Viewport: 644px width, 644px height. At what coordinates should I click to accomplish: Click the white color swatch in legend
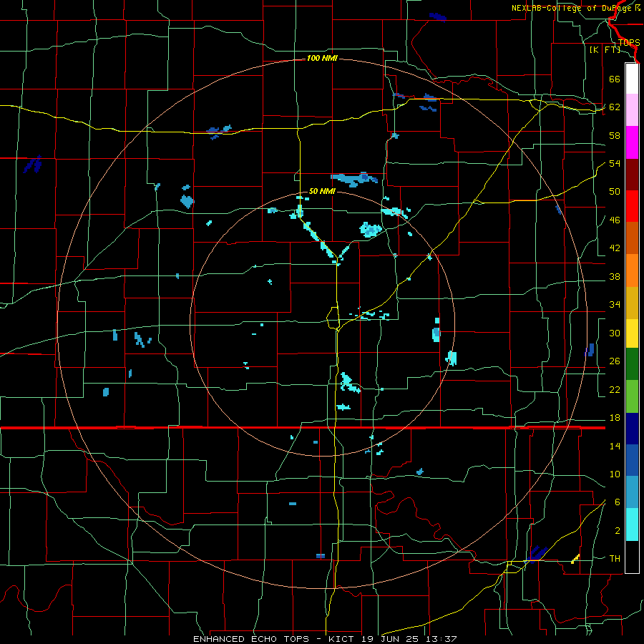(632, 79)
